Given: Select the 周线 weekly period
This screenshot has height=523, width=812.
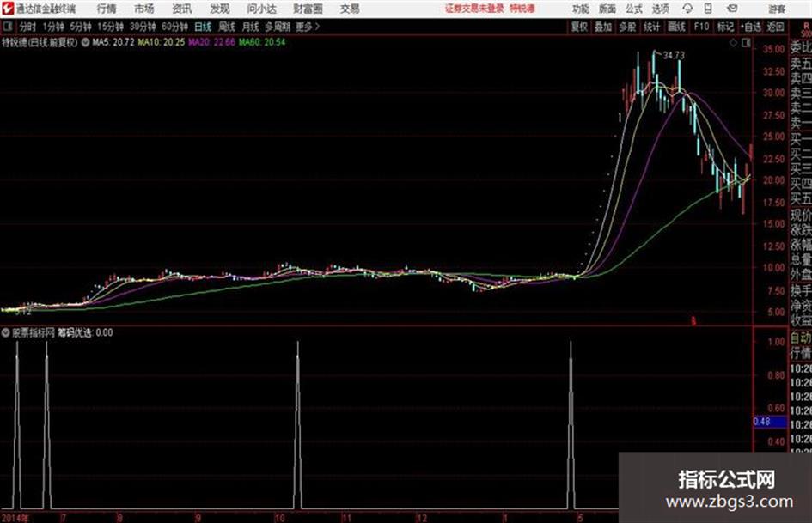Looking at the screenshot, I should 227,27.
